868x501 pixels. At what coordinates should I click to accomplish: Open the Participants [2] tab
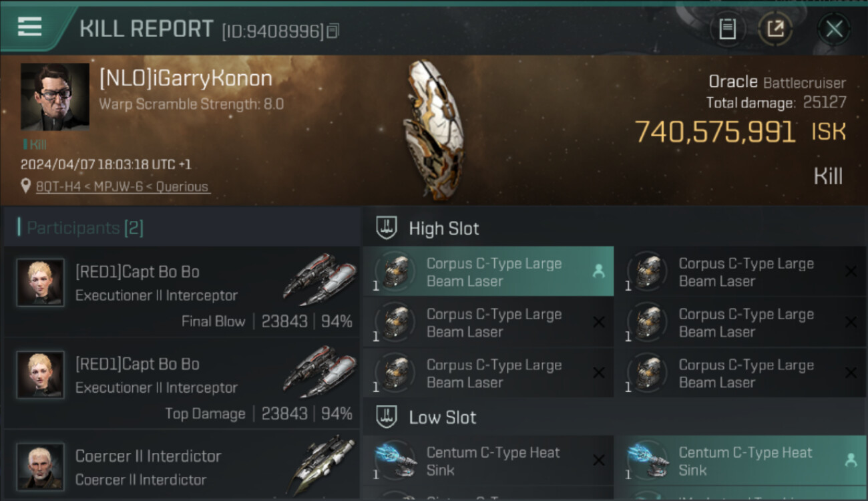[85, 228]
